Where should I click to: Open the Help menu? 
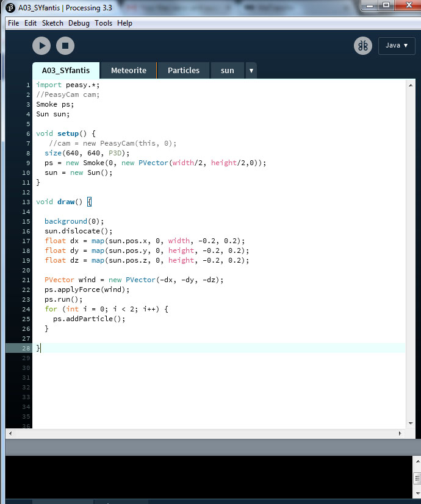click(x=124, y=23)
